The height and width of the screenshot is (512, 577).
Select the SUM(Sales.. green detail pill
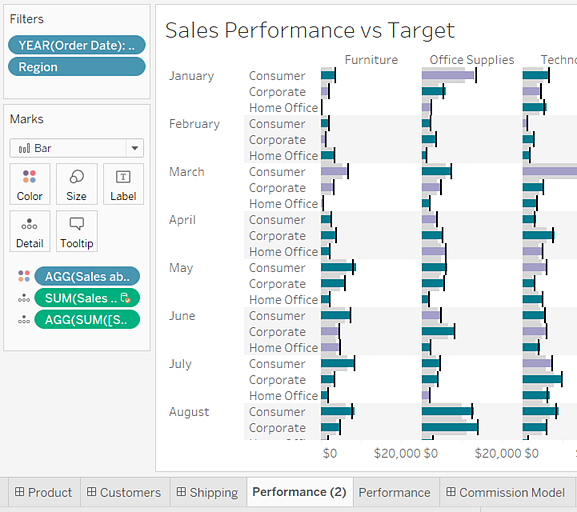tap(87, 298)
